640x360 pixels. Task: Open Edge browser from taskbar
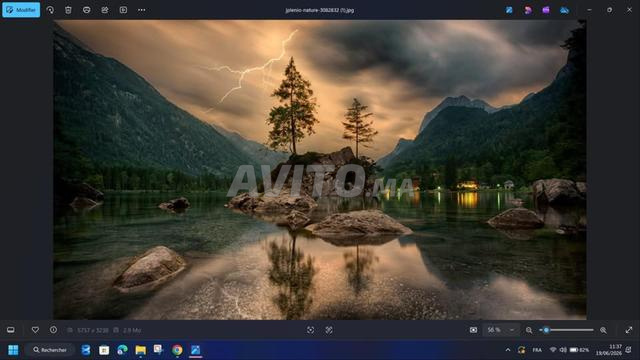pos(122,350)
